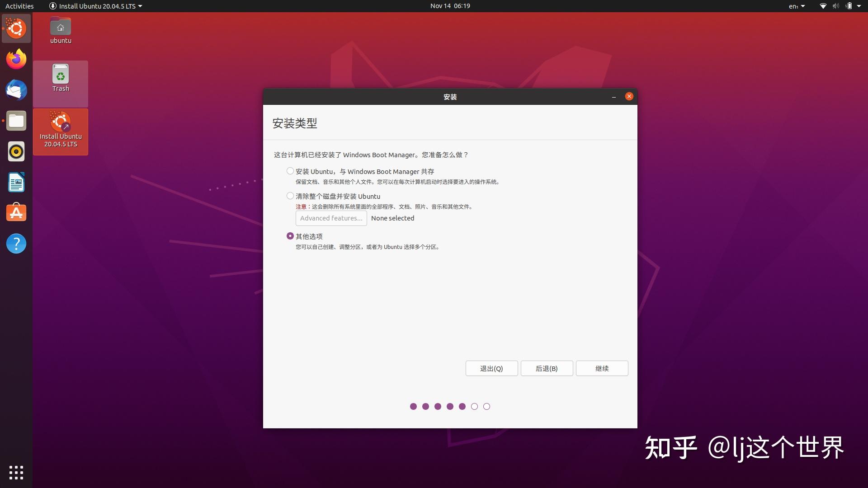Open the clock calendar from the top bar

[x=449, y=6]
